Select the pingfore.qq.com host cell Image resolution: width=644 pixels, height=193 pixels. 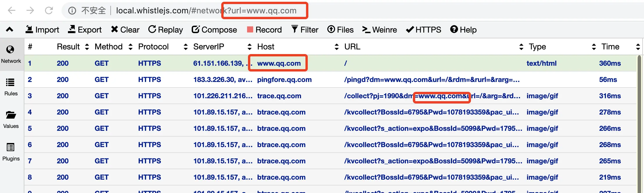(284, 80)
